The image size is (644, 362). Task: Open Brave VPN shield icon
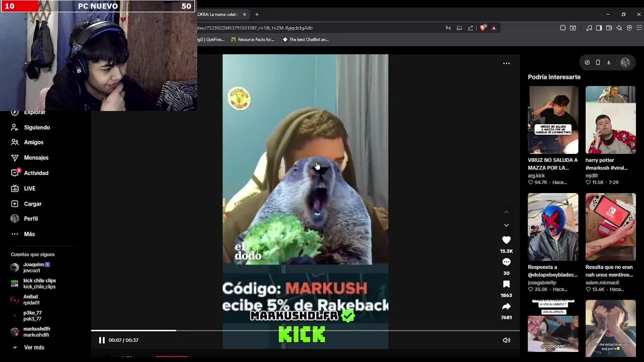click(629, 28)
